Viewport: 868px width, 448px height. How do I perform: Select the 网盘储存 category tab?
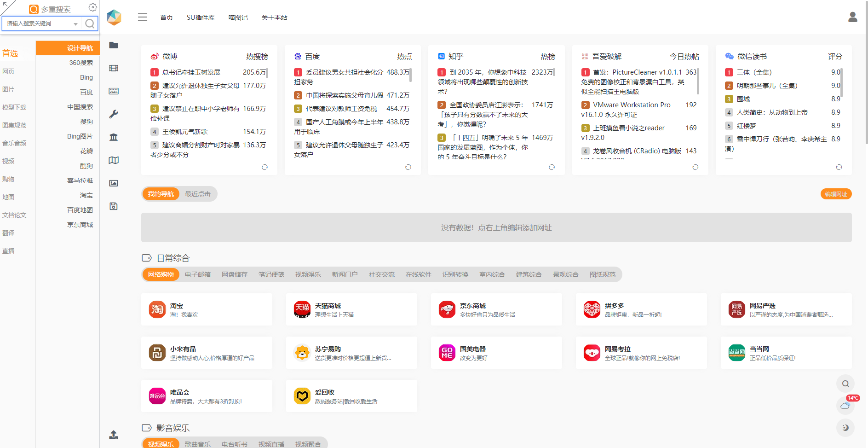point(235,274)
